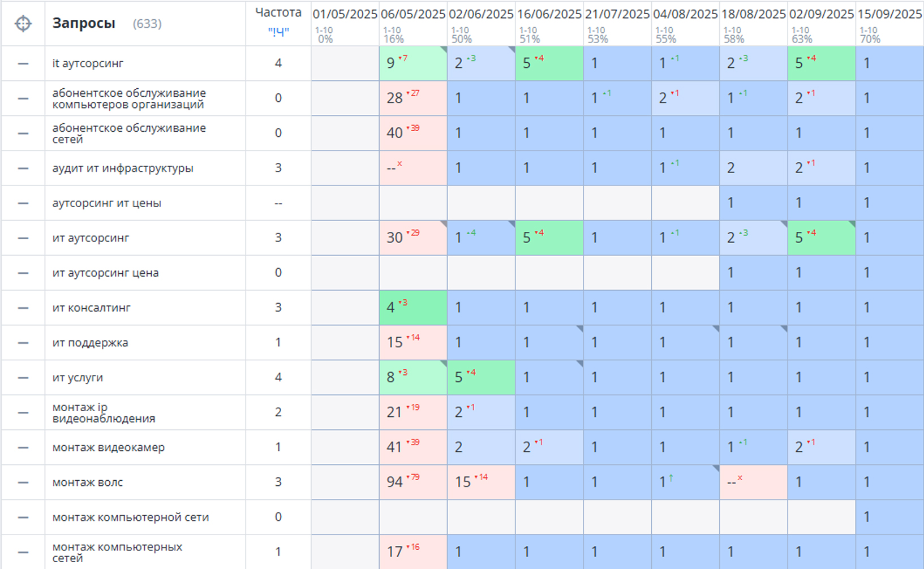Open the "!Ч" frequency type selector
The image size is (924, 569).
coord(278,32)
